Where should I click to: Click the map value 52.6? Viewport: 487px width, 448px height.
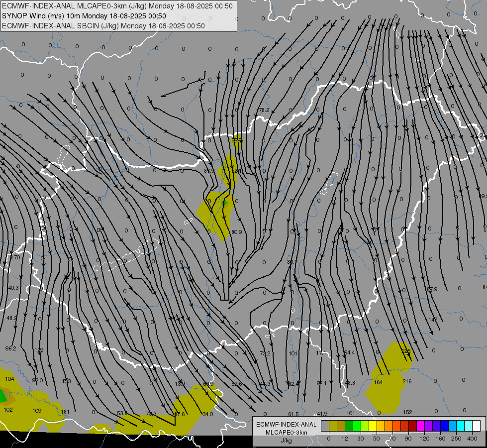tap(236, 384)
